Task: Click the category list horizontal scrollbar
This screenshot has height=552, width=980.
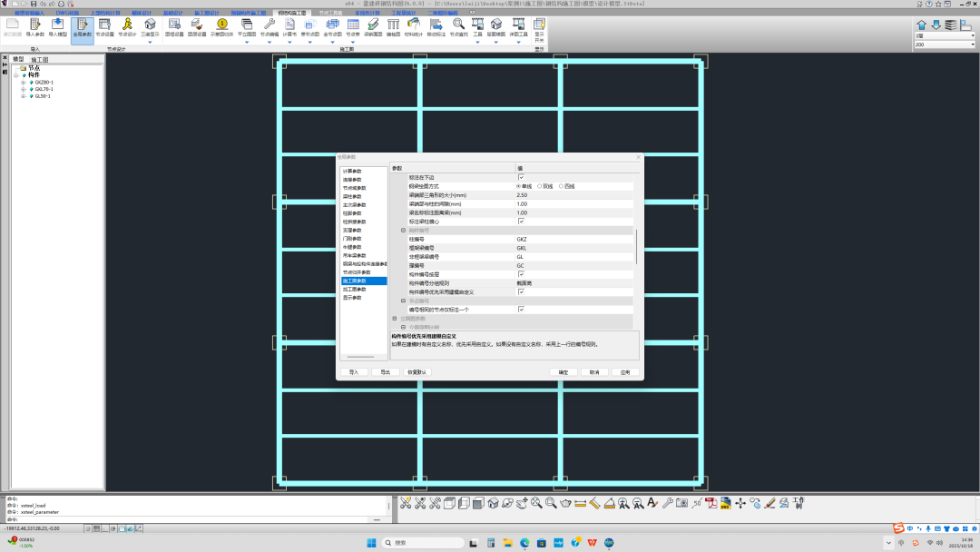Action: [x=360, y=357]
